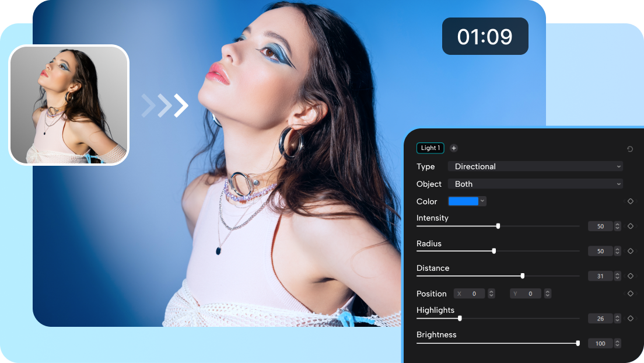The width and height of the screenshot is (644, 363).
Task: Click the Type label
Action: click(x=425, y=166)
